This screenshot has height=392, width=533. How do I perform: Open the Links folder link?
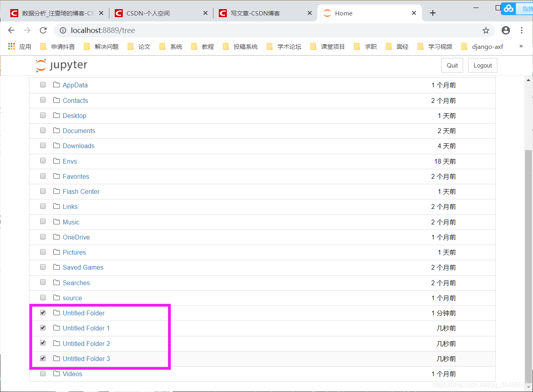70,207
